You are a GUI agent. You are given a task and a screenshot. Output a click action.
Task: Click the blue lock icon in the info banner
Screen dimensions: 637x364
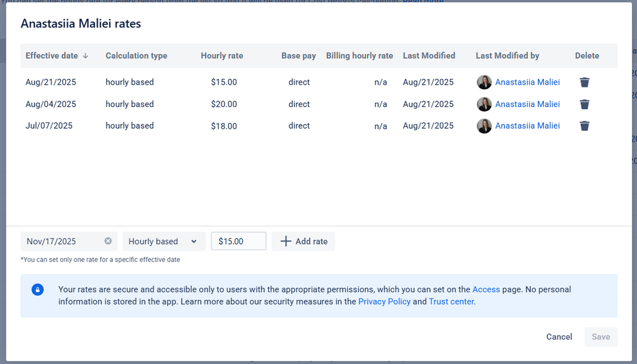[x=38, y=289]
